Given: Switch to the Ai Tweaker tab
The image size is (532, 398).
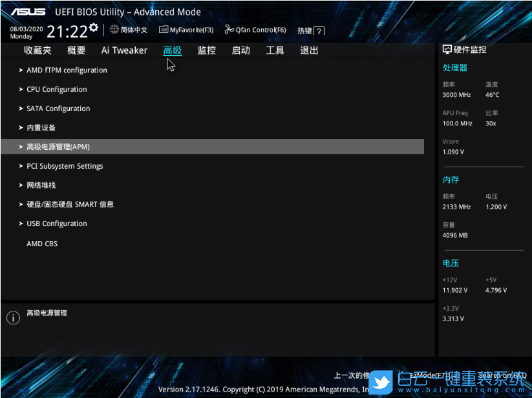Looking at the screenshot, I should tap(124, 50).
